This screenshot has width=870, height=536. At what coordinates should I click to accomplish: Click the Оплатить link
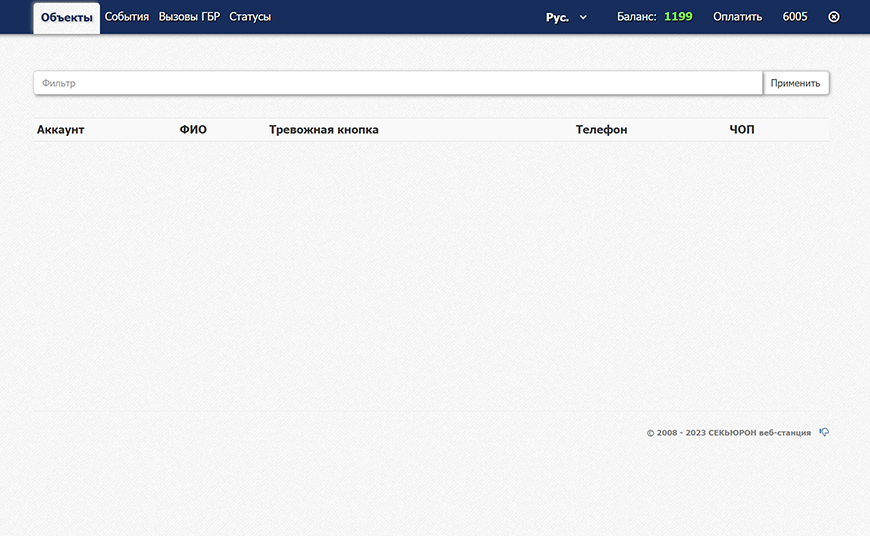click(x=737, y=17)
